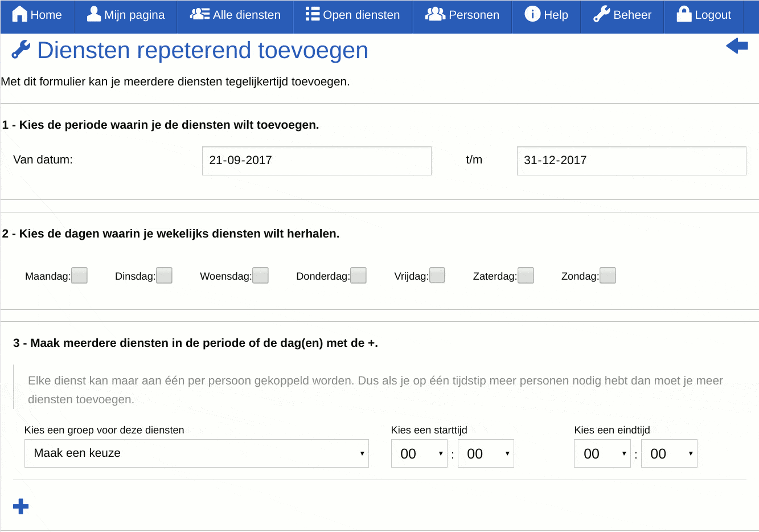
Task: Toggle the Zondag checkbox
Action: tap(608, 275)
